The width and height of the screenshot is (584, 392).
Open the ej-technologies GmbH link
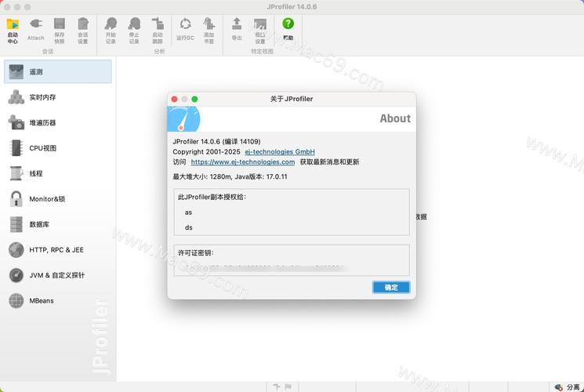pyautogui.click(x=280, y=151)
